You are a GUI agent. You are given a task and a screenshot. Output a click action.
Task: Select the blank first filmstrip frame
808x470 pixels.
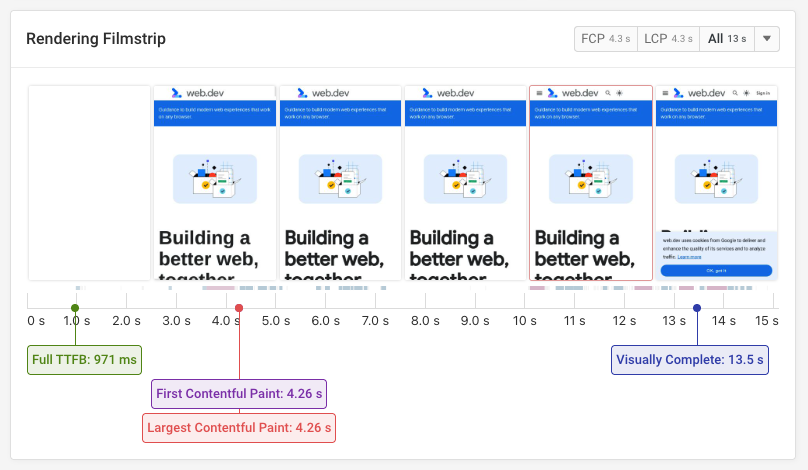pyautogui.click(x=89, y=183)
